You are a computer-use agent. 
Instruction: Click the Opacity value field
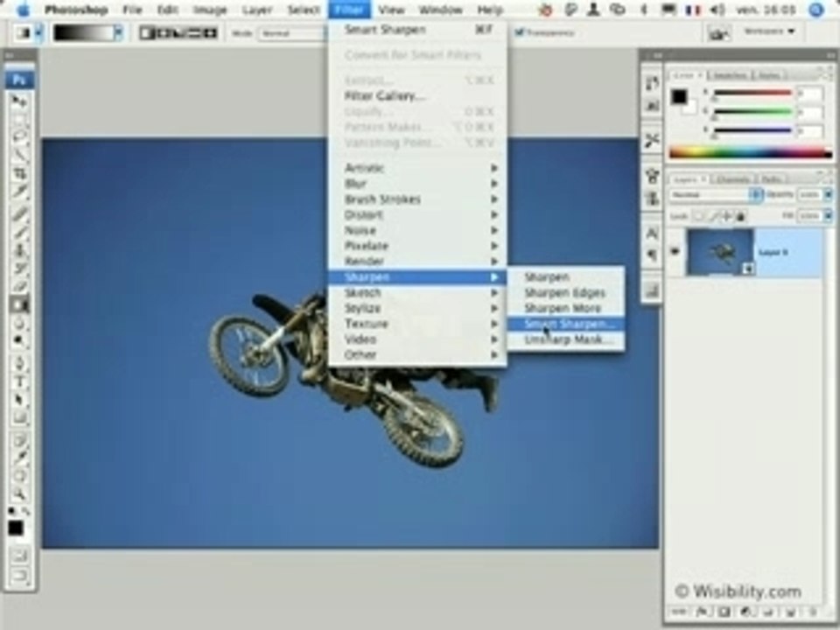tap(809, 194)
